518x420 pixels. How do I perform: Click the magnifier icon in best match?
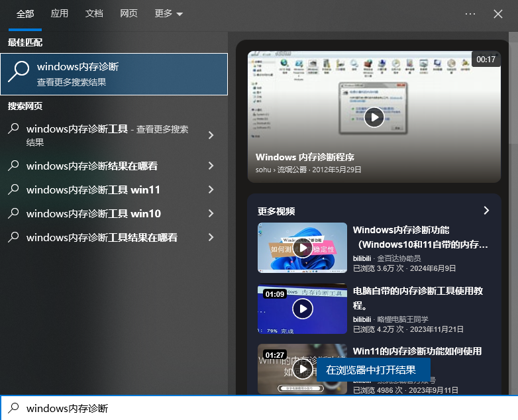click(x=19, y=72)
